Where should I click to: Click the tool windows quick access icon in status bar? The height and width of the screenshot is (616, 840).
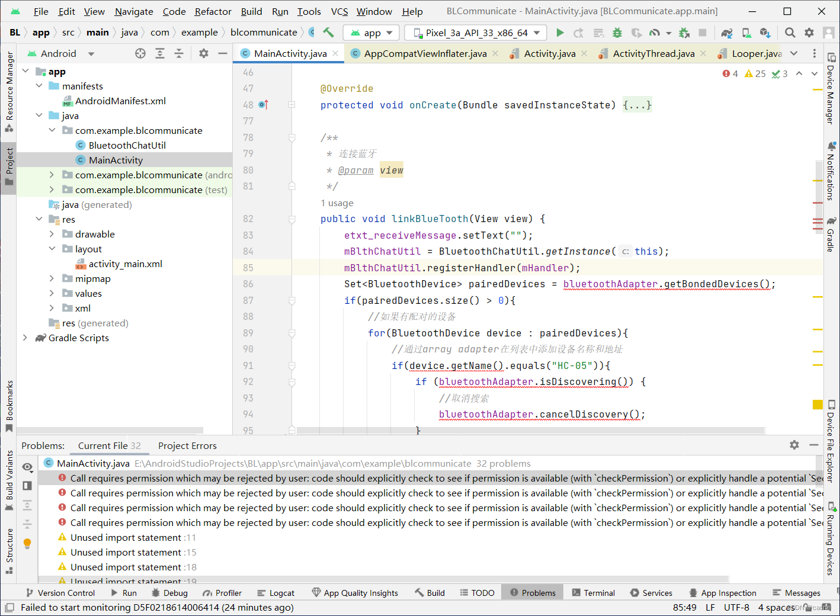9,608
